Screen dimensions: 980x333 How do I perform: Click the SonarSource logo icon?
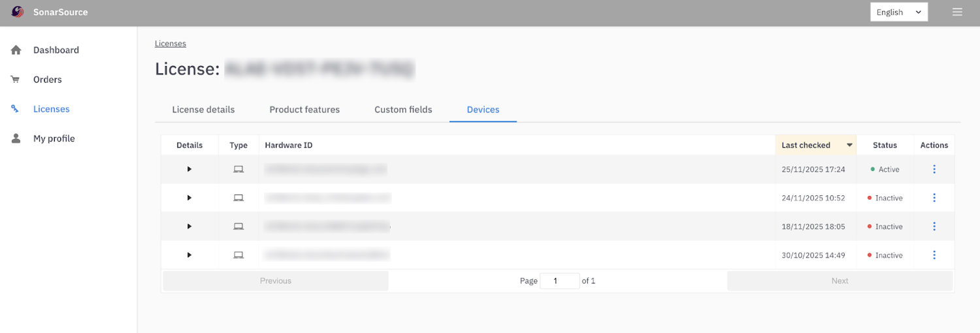[18, 12]
